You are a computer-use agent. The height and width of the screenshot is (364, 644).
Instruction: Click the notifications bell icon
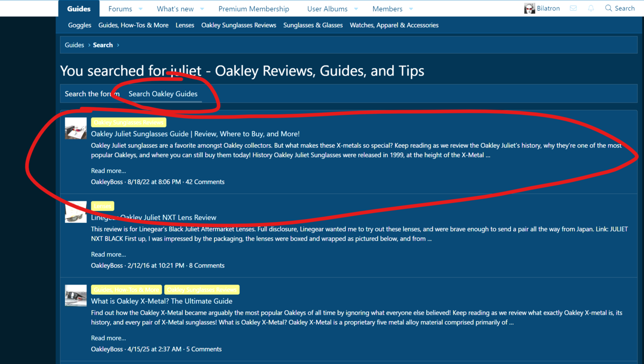coord(591,8)
